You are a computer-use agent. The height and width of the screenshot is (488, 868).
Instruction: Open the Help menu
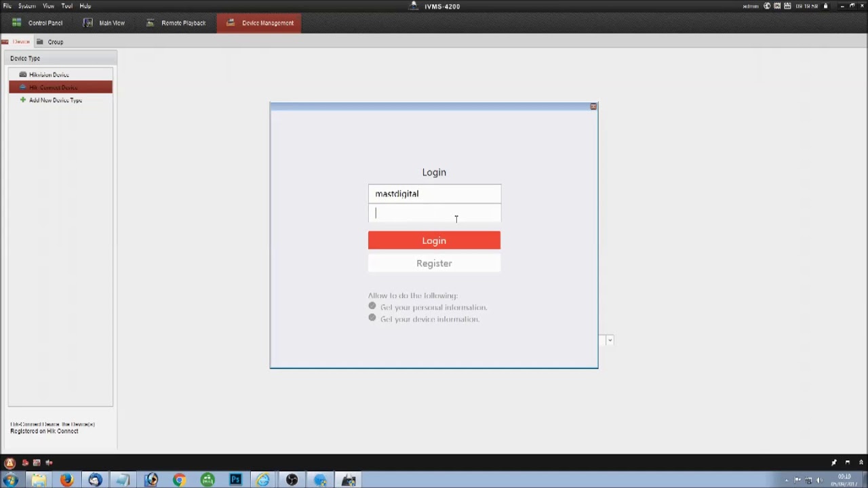[x=85, y=6]
